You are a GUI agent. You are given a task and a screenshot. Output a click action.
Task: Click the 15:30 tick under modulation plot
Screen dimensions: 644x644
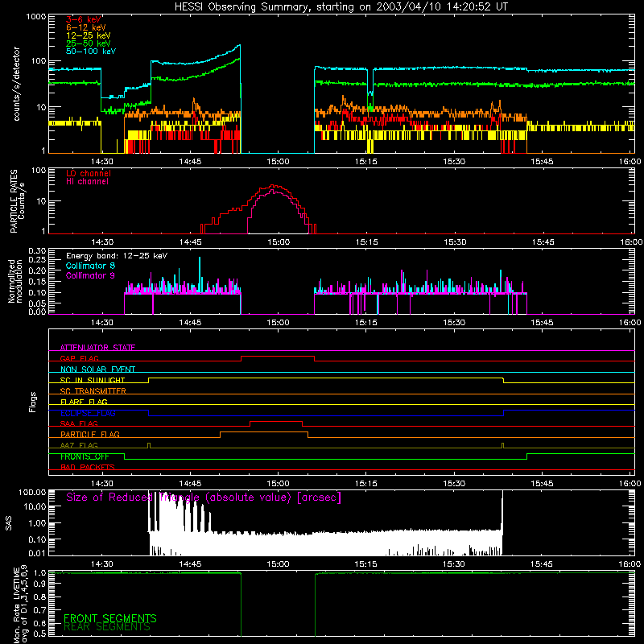coord(454,323)
